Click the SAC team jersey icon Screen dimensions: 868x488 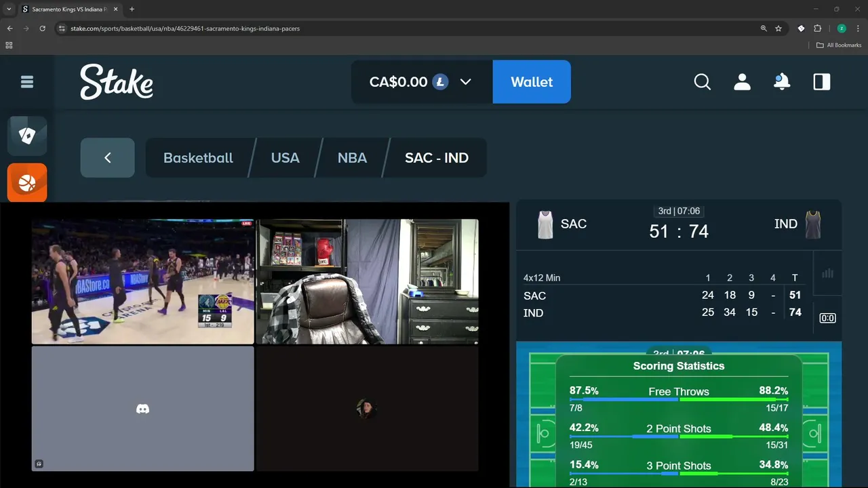545,224
